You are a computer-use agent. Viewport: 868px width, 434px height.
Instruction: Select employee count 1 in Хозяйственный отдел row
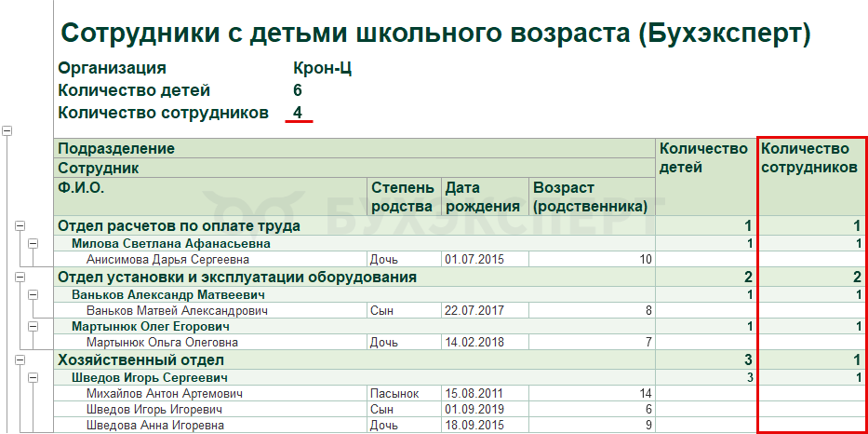[x=810, y=359]
